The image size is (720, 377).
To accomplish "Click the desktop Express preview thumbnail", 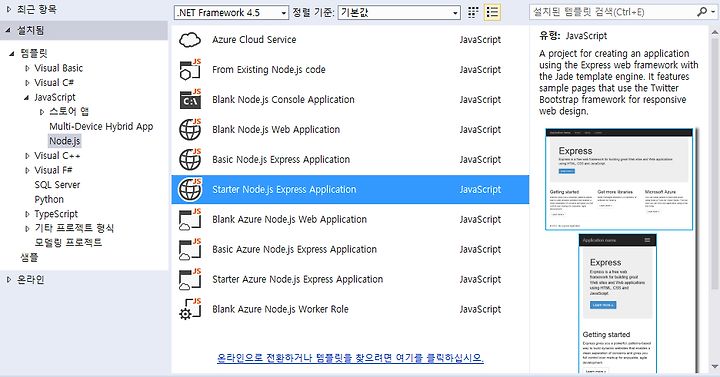I will click(619, 179).
